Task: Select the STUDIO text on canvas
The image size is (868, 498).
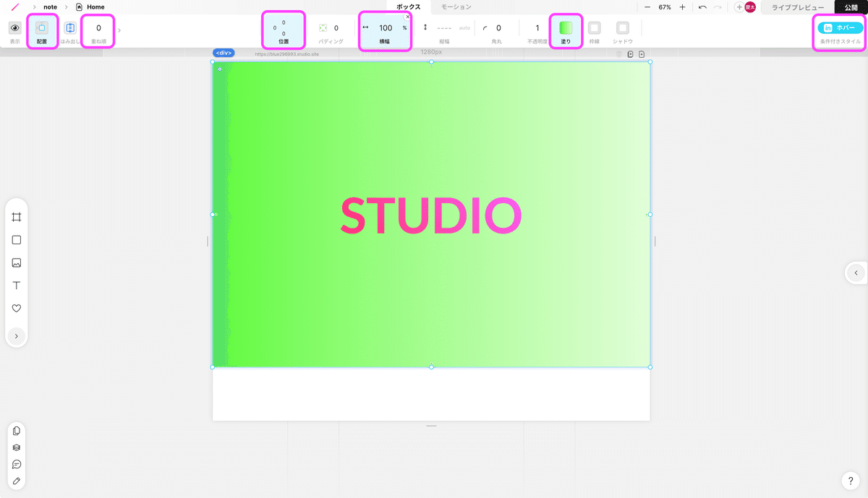Action: point(431,216)
